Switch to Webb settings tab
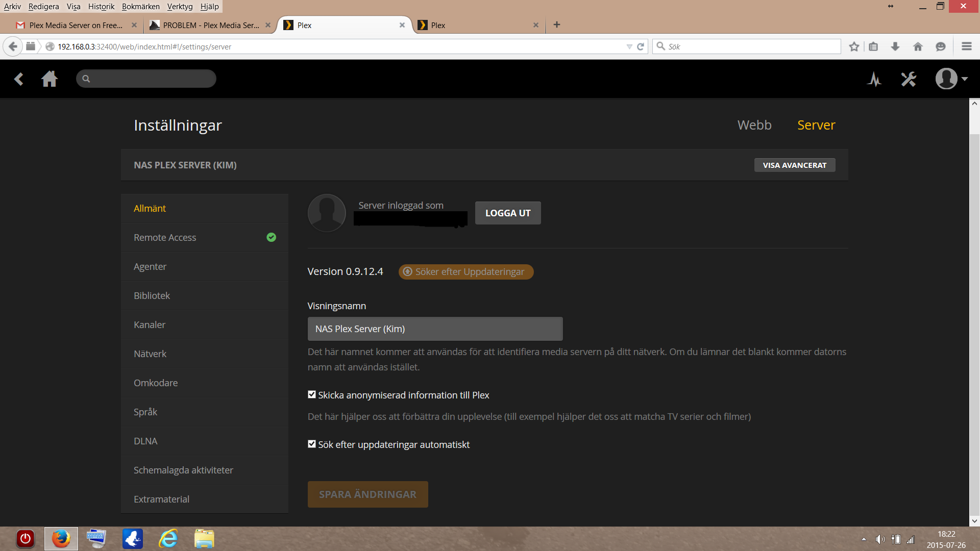 pos(754,125)
